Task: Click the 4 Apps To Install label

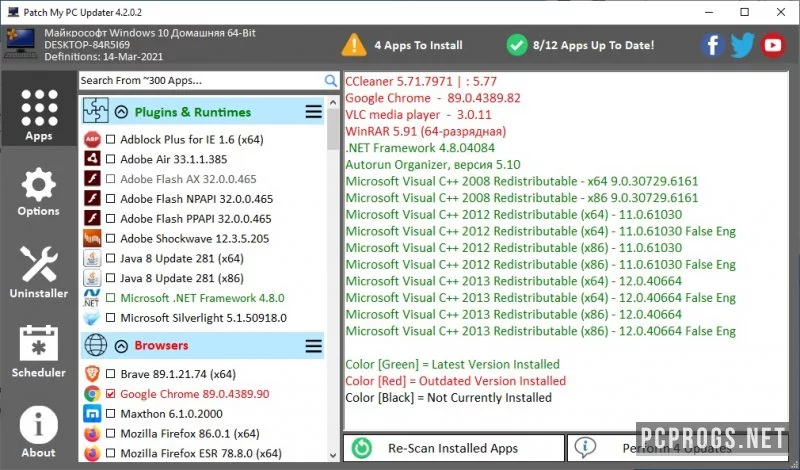Action: [x=418, y=45]
